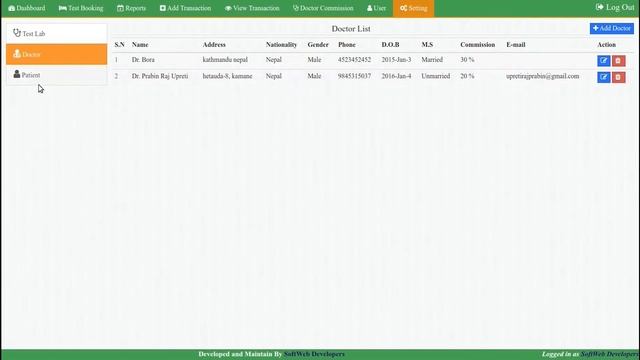Open the Dashboard menu

pyautogui.click(x=27, y=8)
